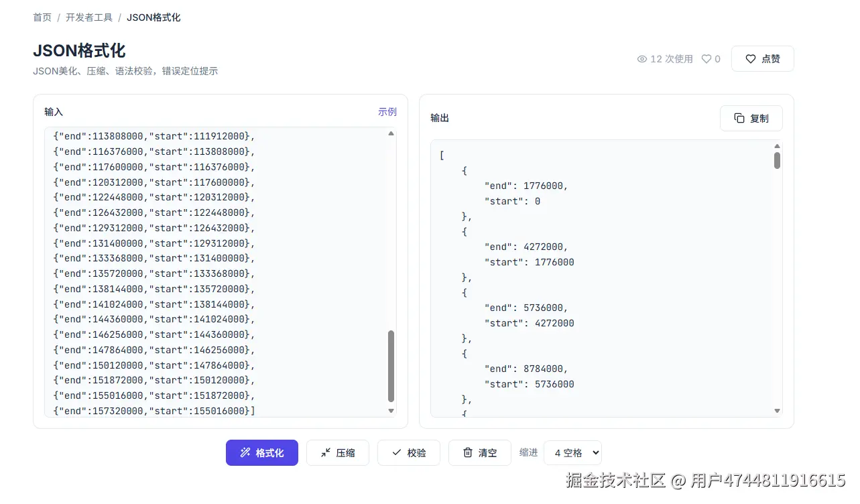Screen dimensions: 860x504
Task: Click the eye icon beside 12 次使用
Action: point(642,59)
